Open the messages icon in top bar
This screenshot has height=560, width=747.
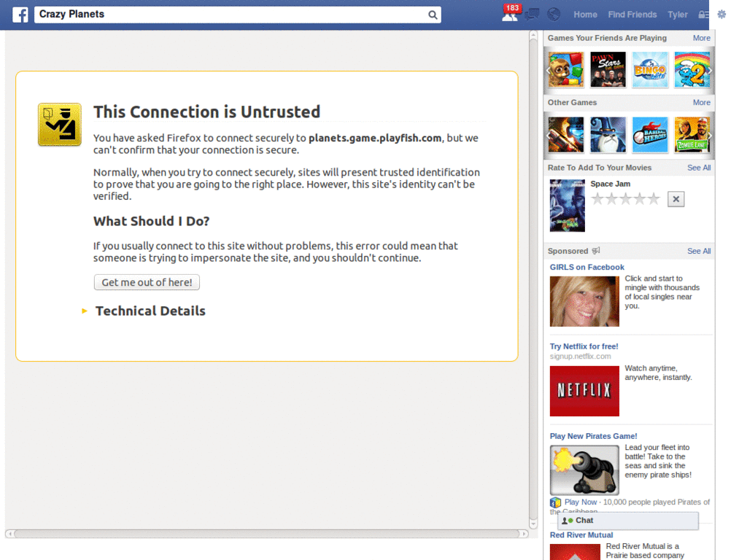[532, 15]
